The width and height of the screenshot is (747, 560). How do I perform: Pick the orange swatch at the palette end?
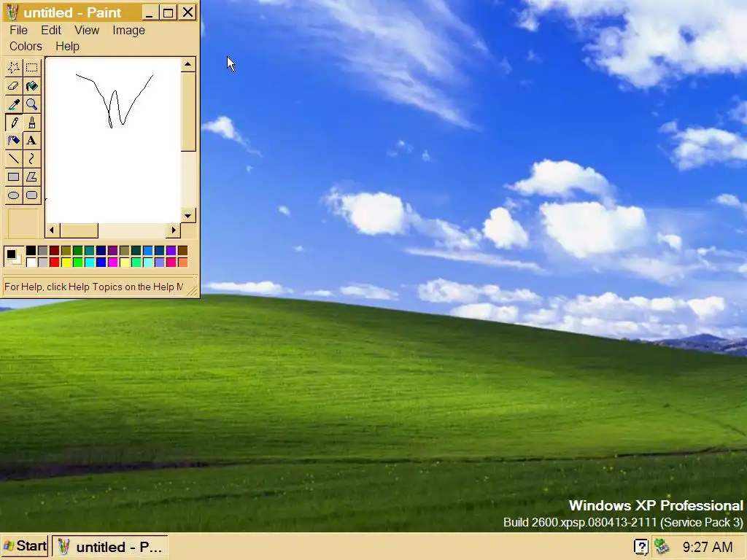(x=183, y=262)
